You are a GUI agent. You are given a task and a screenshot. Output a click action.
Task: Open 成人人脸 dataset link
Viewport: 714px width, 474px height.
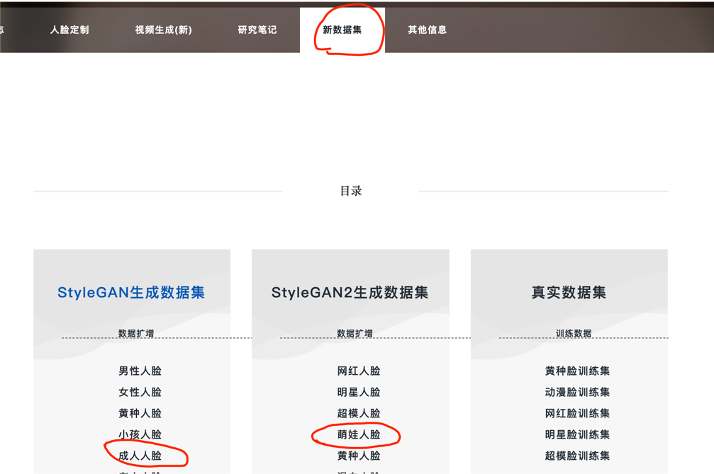tap(140, 456)
